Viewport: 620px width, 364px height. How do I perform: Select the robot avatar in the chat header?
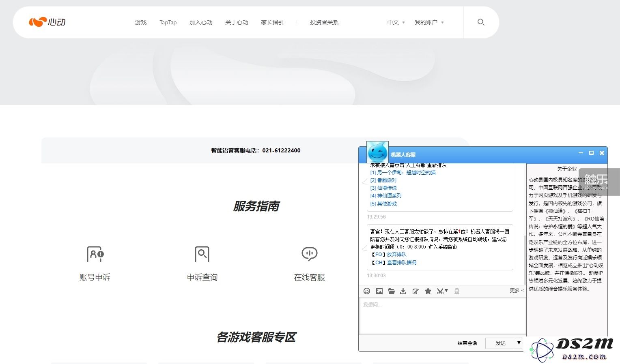tap(377, 152)
